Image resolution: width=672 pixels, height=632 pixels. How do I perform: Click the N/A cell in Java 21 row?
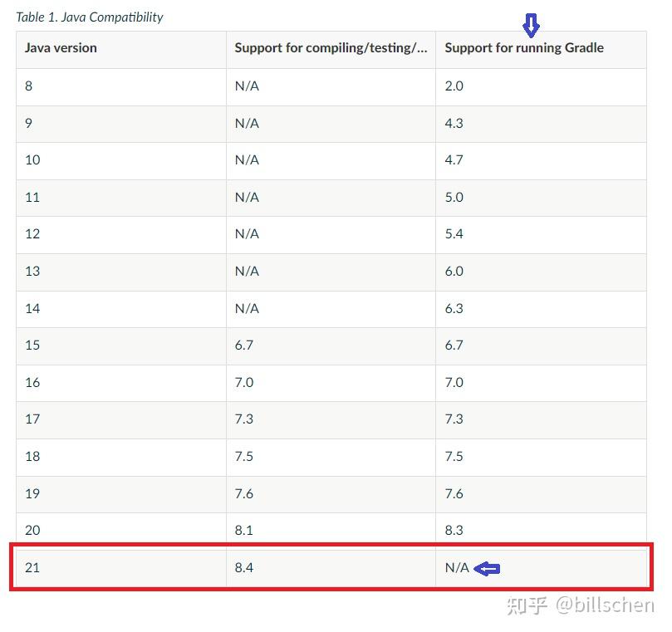541,567
